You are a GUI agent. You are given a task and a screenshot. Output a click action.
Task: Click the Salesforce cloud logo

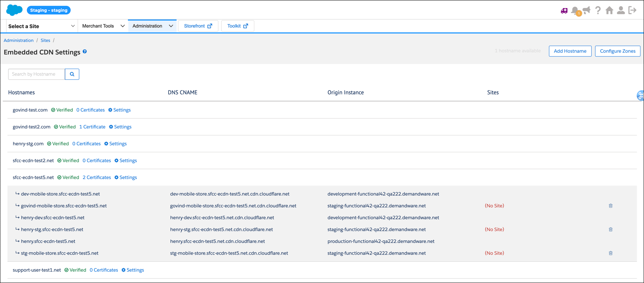[14, 10]
